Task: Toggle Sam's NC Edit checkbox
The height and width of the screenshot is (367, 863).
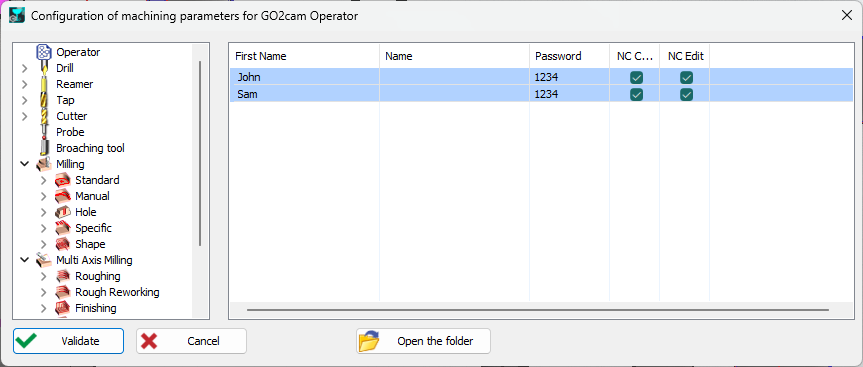Action: (x=686, y=95)
